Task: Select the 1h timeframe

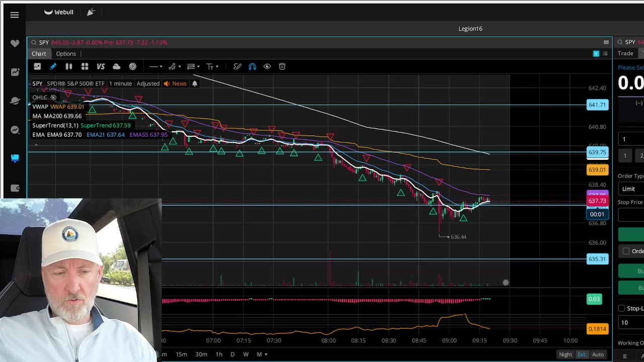Action: [219, 354]
